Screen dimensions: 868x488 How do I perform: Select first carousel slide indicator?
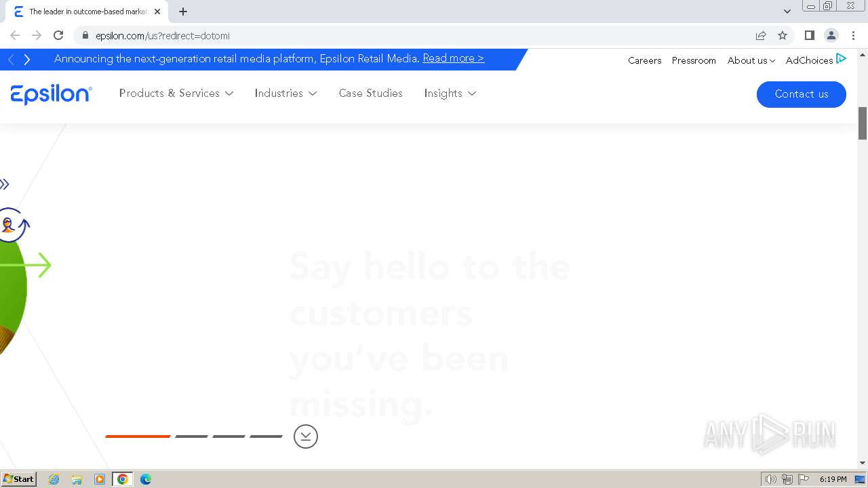138,436
